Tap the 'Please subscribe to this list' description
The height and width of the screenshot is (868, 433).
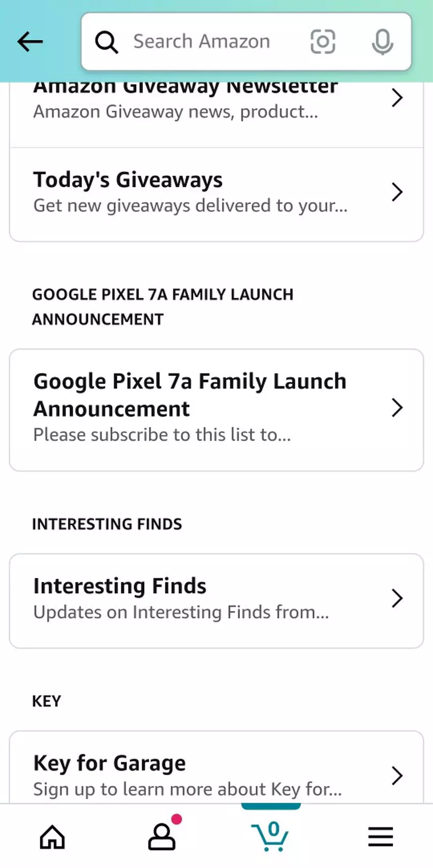[162, 435]
